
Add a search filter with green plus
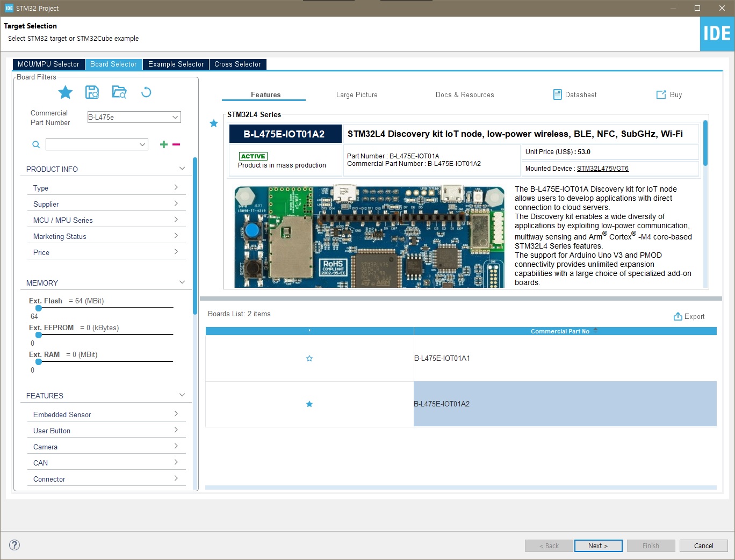164,144
